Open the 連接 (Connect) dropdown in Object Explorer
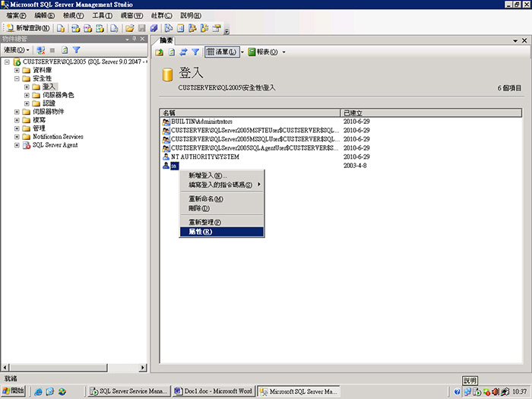 point(16,50)
